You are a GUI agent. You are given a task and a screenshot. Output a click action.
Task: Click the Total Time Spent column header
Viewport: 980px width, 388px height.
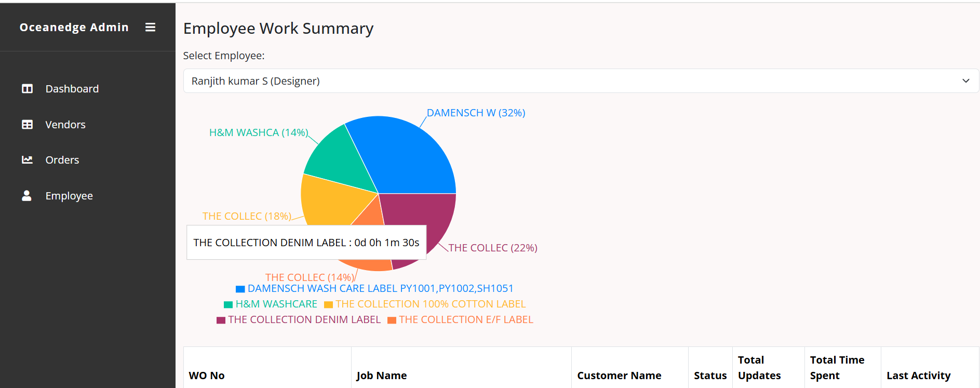pos(837,367)
